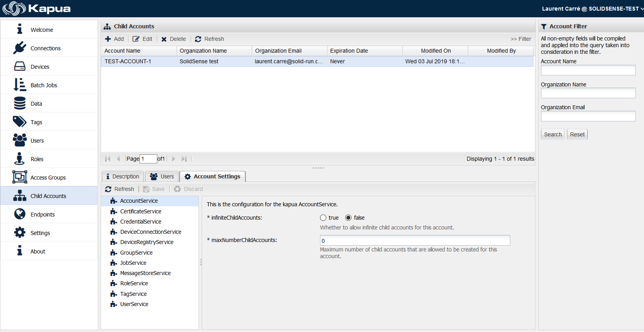
Task: Focus the Organization Email filter field
Action: (588, 116)
